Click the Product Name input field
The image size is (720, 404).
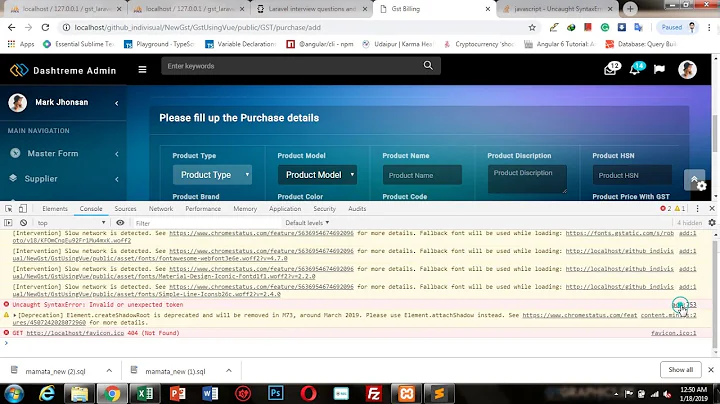point(422,175)
